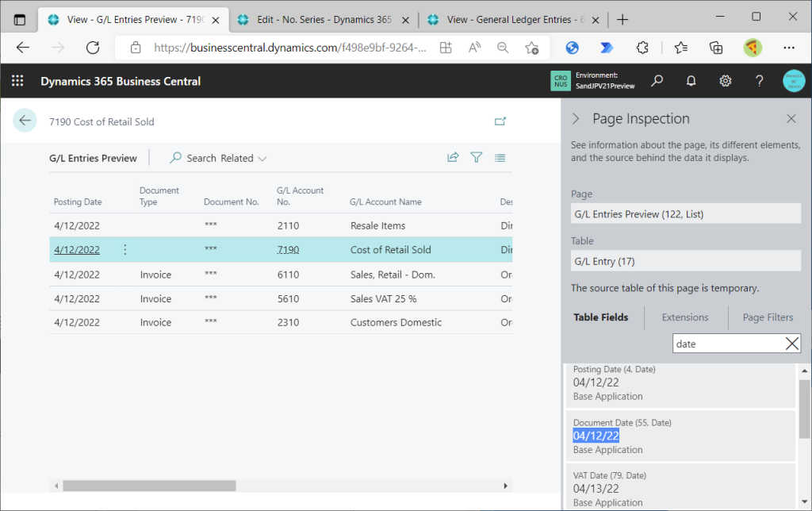Open the help question mark menu
This screenshot has height=511, width=812.
(759, 81)
